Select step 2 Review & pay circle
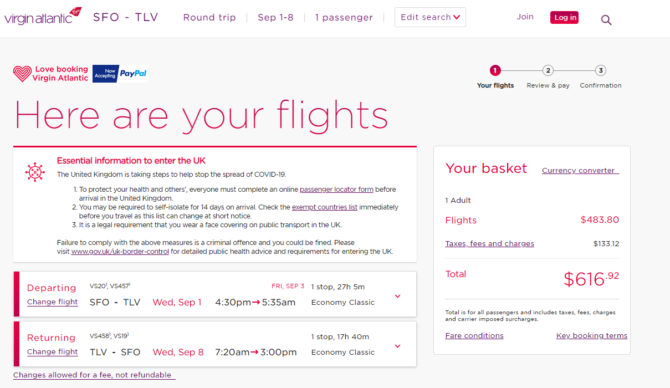 548,71
